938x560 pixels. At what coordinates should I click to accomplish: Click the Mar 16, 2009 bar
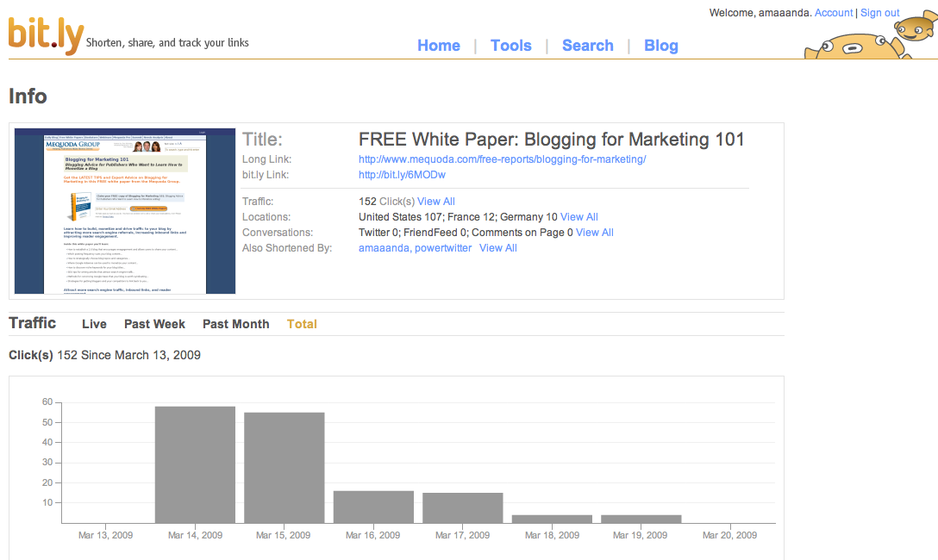373,507
